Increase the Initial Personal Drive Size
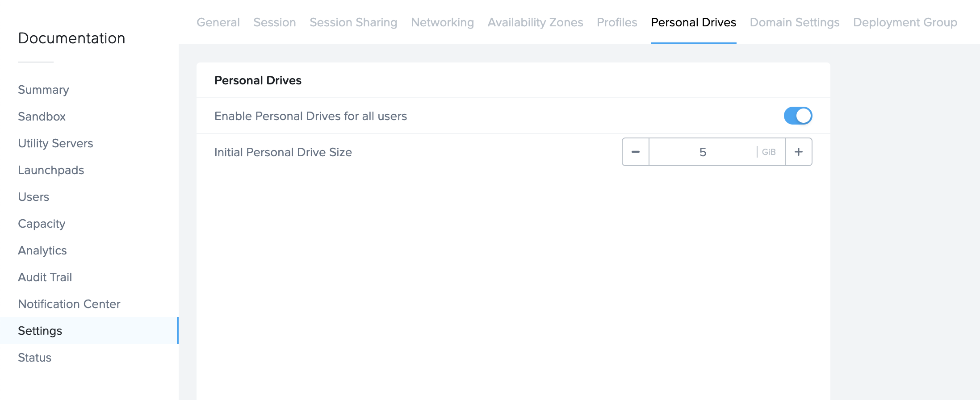This screenshot has height=400, width=980. 798,152
